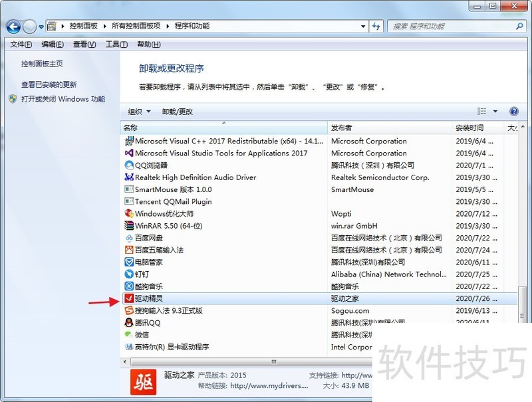
Task: Select the Windows优化大师 icon
Action: pyautogui.click(x=129, y=213)
